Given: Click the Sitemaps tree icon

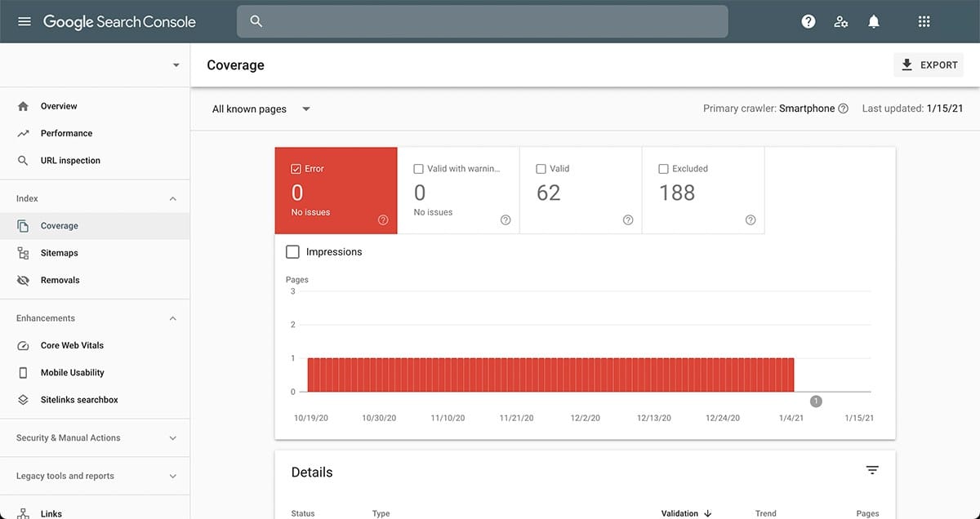Looking at the screenshot, I should pos(23,253).
